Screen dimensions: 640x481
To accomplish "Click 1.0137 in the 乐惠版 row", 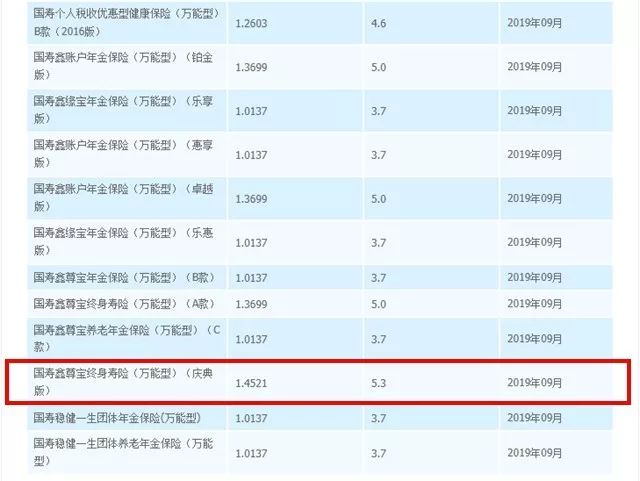I will point(251,243).
